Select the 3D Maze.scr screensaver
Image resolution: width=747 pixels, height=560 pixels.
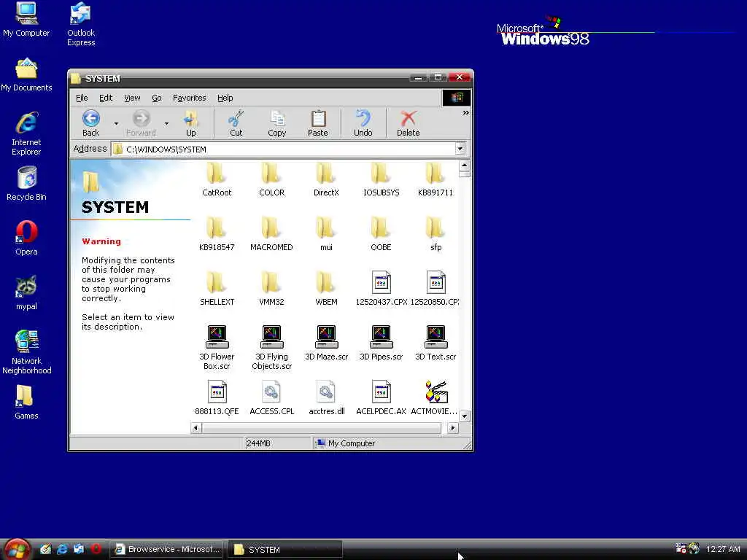[x=326, y=343]
